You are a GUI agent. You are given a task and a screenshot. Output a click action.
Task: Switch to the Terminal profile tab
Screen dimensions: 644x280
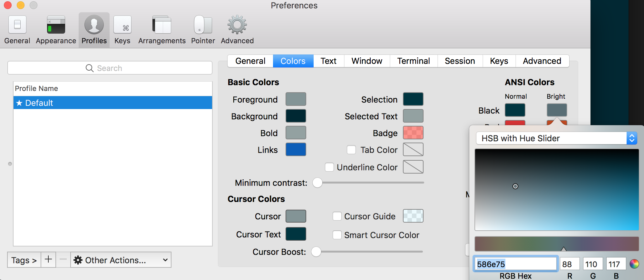pyautogui.click(x=414, y=61)
